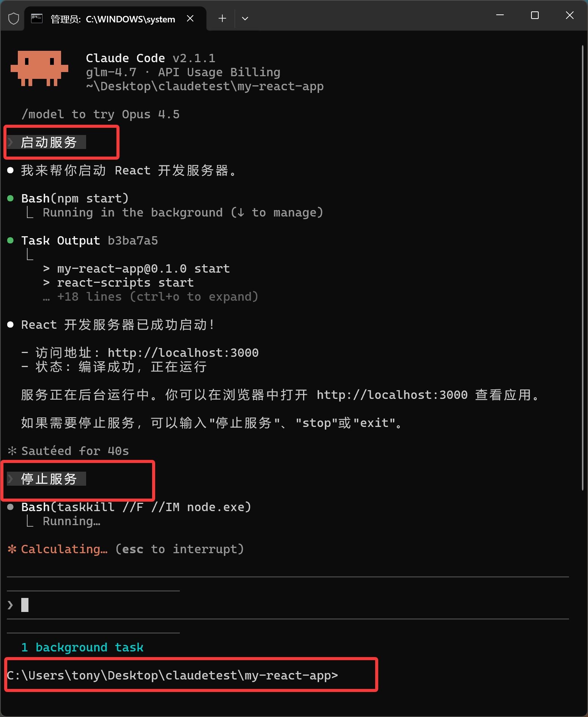Viewport: 588px width, 717px height.
Task: Click the shield icon in the title bar
Action: pyautogui.click(x=14, y=19)
